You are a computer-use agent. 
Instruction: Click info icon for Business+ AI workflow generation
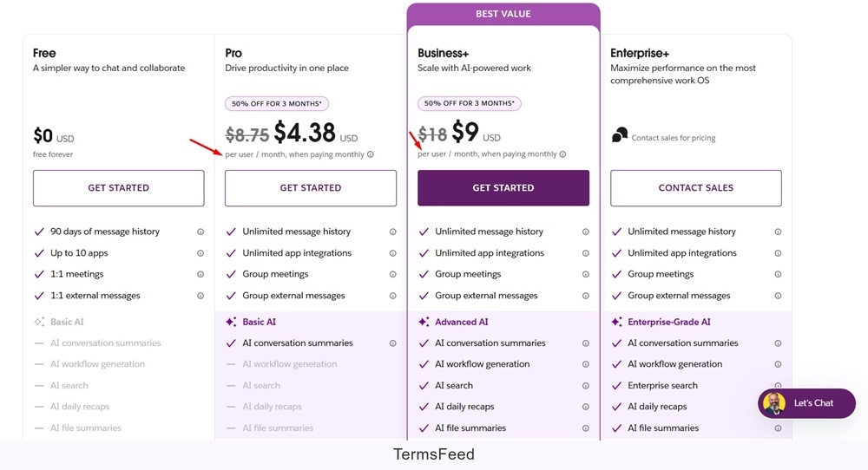pyautogui.click(x=586, y=364)
